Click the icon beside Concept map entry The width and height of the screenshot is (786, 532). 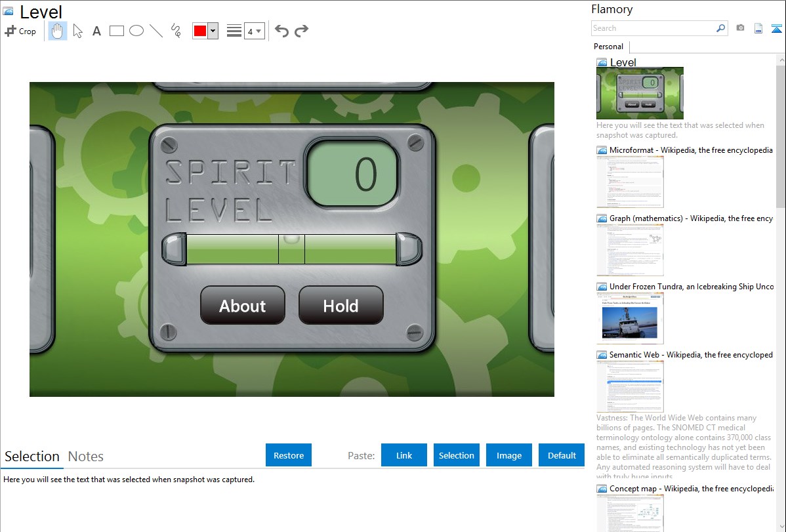pos(602,488)
